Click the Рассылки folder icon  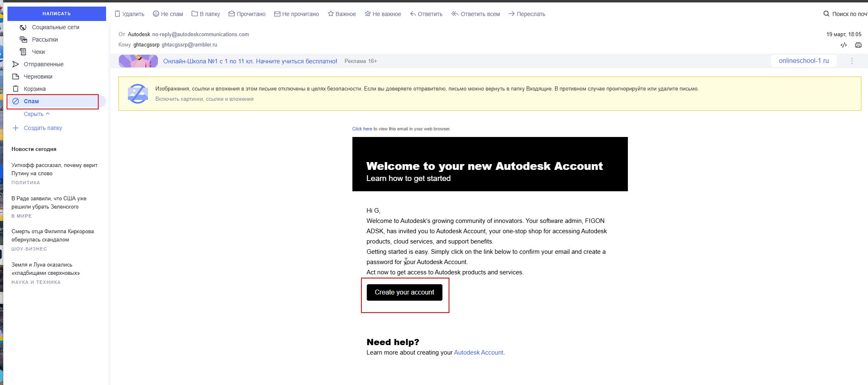point(23,39)
